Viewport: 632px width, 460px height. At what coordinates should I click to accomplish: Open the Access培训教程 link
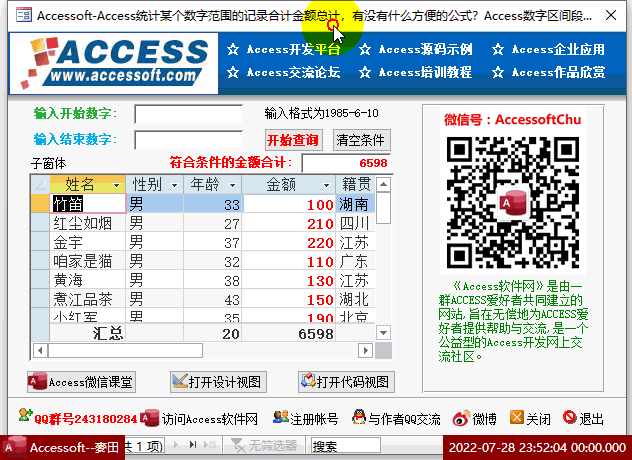426,72
